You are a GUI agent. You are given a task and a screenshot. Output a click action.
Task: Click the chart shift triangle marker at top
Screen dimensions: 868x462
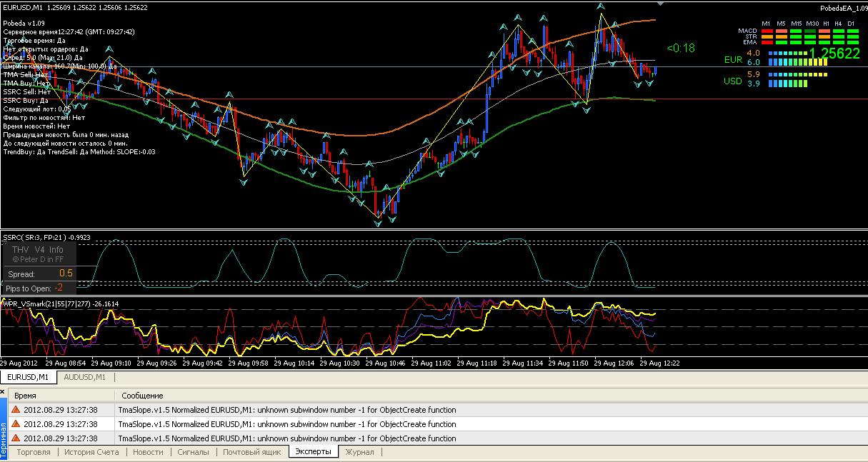coord(660,4)
